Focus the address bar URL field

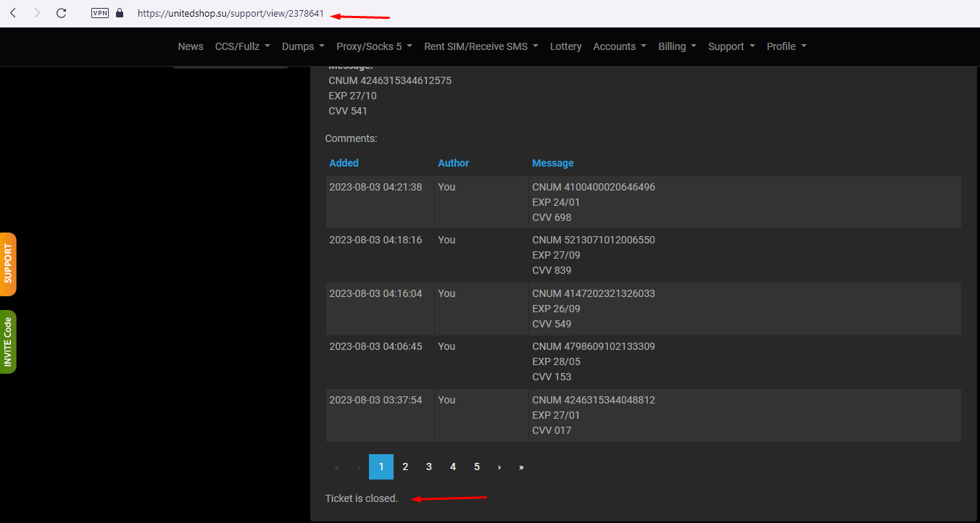[x=231, y=13]
